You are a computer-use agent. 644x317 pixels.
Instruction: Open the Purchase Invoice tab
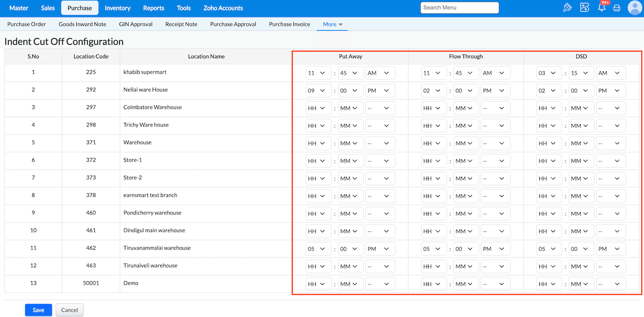click(290, 24)
